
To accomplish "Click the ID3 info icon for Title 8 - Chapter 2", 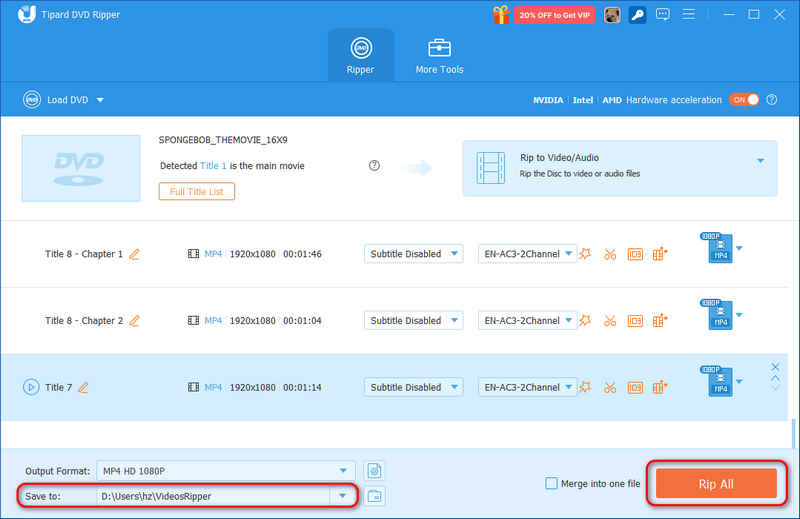I will point(635,321).
